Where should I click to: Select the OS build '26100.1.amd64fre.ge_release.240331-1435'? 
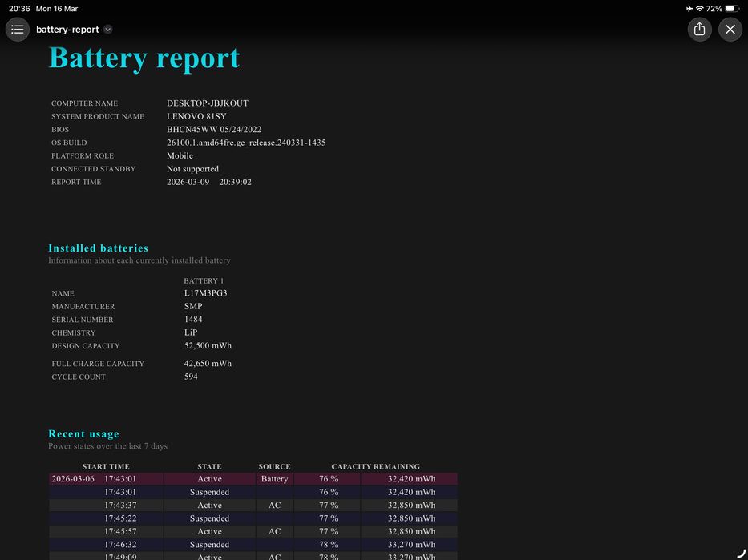click(x=246, y=143)
